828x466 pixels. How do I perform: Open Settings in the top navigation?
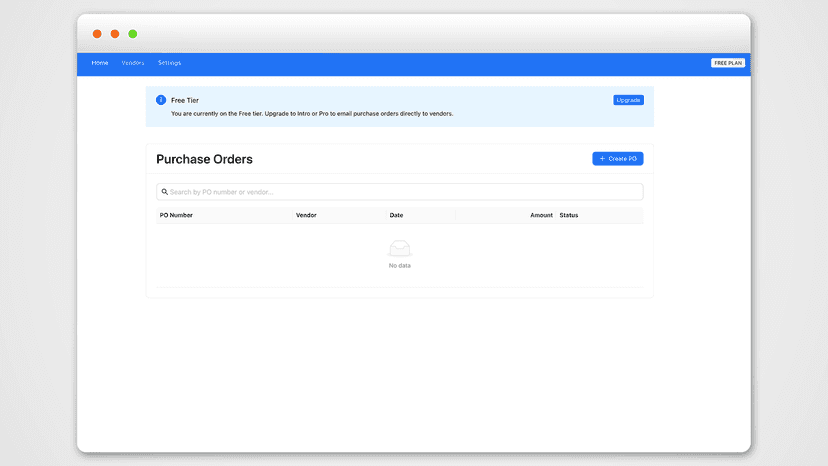point(170,63)
